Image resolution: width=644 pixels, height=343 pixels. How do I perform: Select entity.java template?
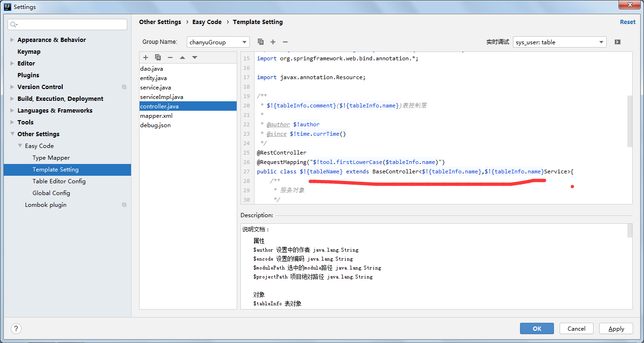coord(188,78)
